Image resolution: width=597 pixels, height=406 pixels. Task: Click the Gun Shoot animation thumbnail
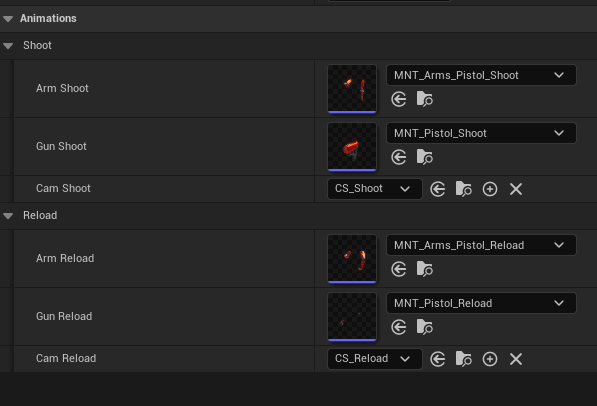(x=352, y=147)
